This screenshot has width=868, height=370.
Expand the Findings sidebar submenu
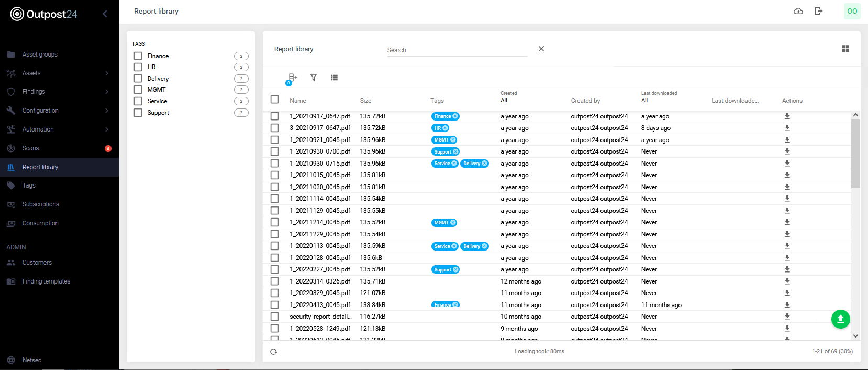[x=107, y=92]
